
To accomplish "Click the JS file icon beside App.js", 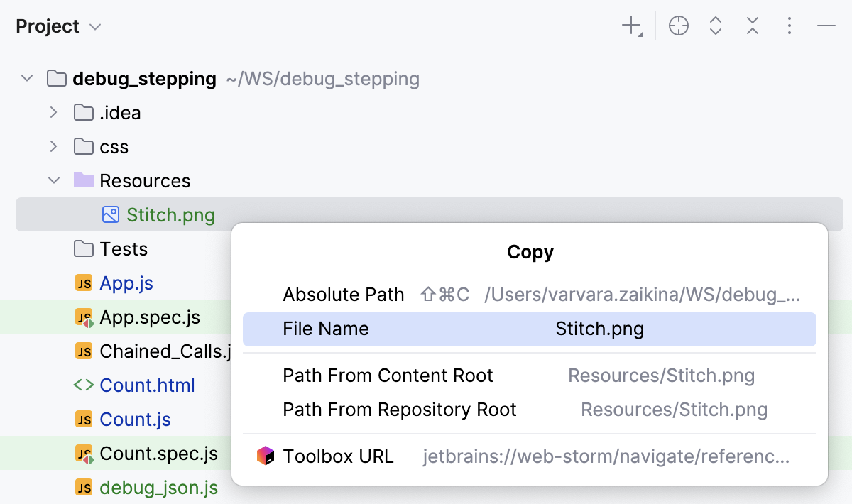I will click(82, 283).
